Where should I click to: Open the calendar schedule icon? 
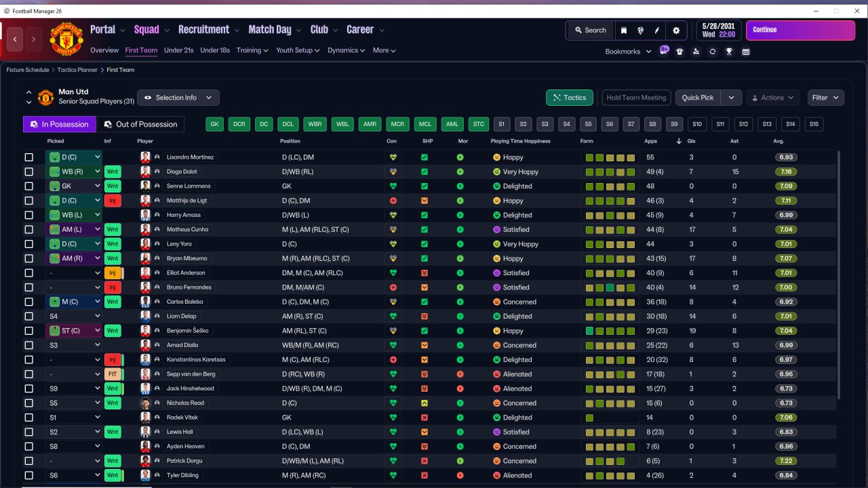tap(746, 52)
